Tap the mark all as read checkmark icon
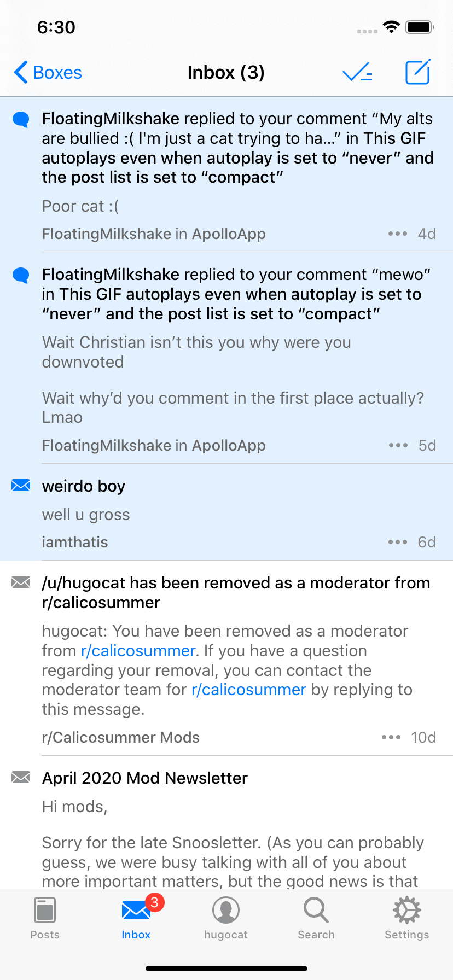 pyautogui.click(x=357, y=72)
